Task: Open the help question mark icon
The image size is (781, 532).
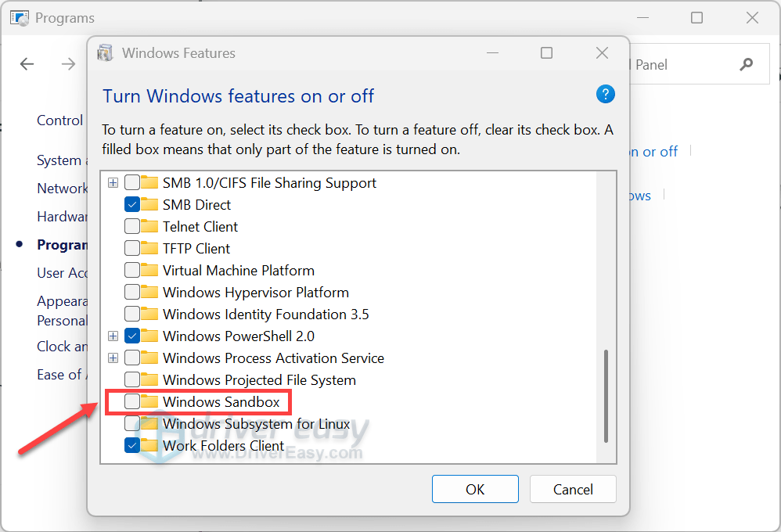Action: 605,94
